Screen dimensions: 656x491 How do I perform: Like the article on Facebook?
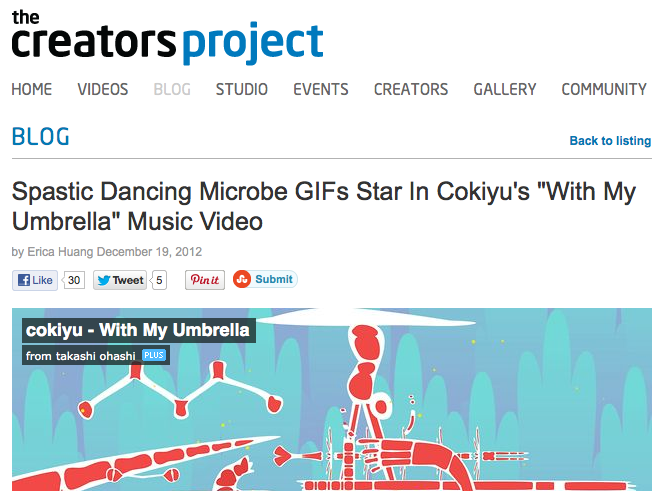pyautogui.click(x=35, y=280)
